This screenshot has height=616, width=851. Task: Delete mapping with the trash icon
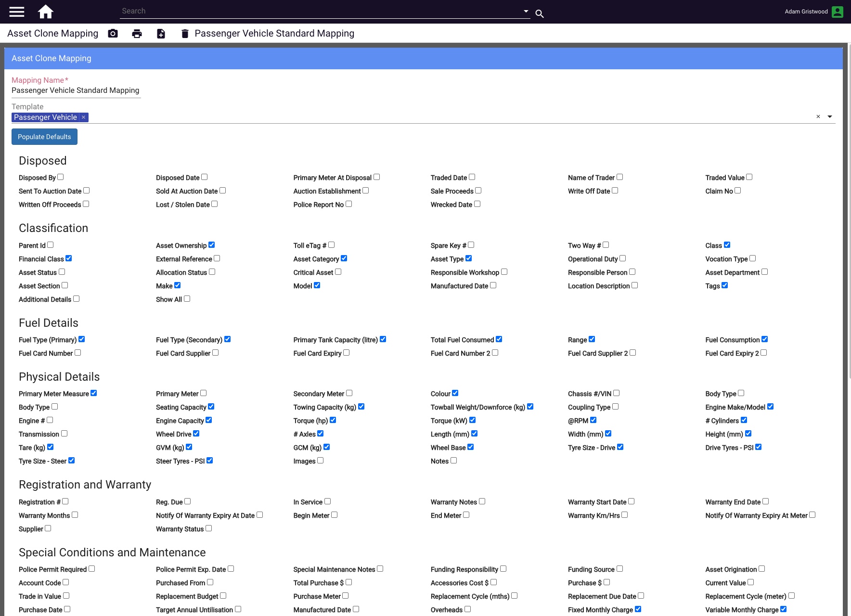click(185, 33)
